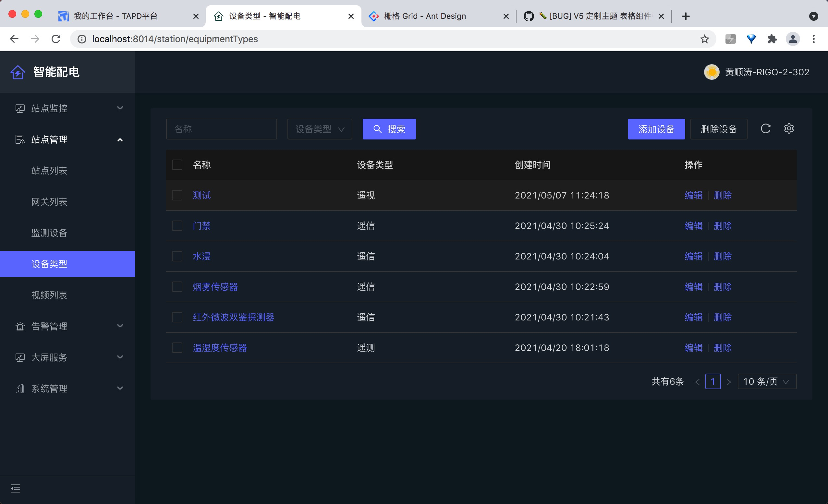
Task: Select the checkbox for 测试 row
Action: click(177, 195)
